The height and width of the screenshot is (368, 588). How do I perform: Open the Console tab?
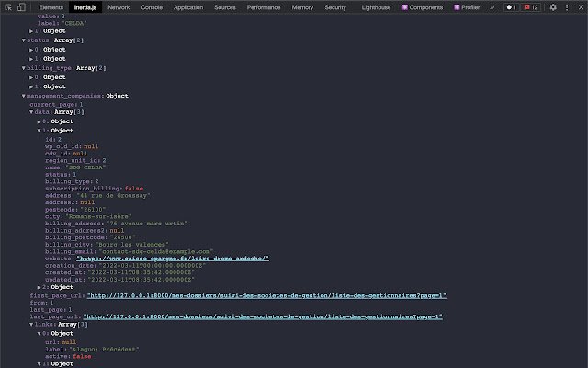click(x=152, y=7)
